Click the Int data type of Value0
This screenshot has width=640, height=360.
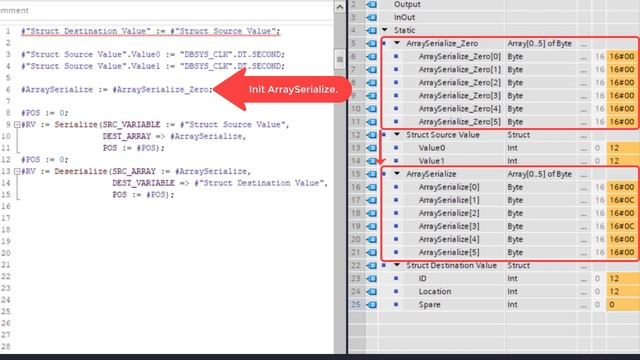pyautogui.click(x=512, y=148)
